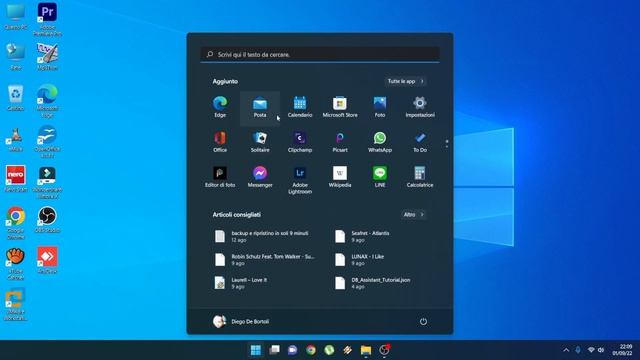
Task: Launch Clipchamp video editor
Action: tap(300, 142)
